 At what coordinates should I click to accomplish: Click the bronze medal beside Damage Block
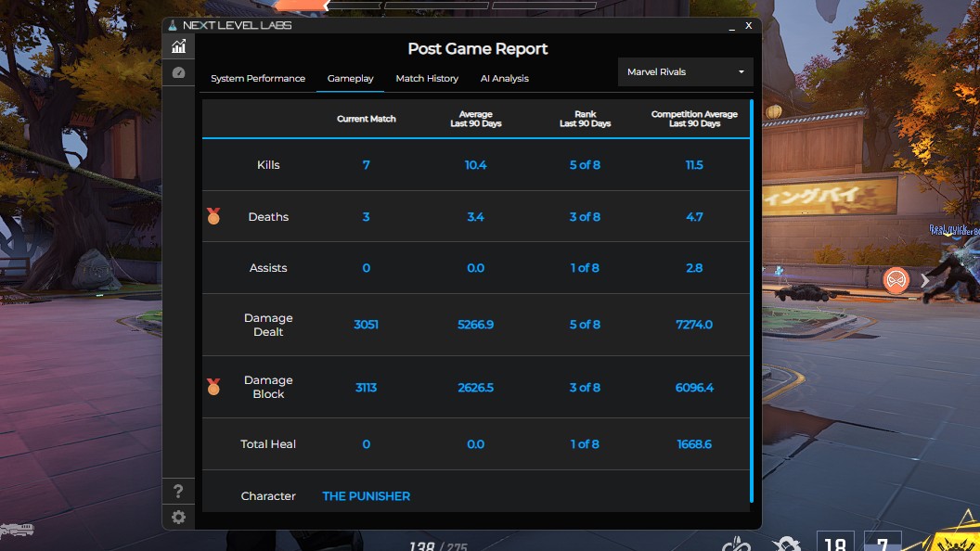[x=213, y=387]
